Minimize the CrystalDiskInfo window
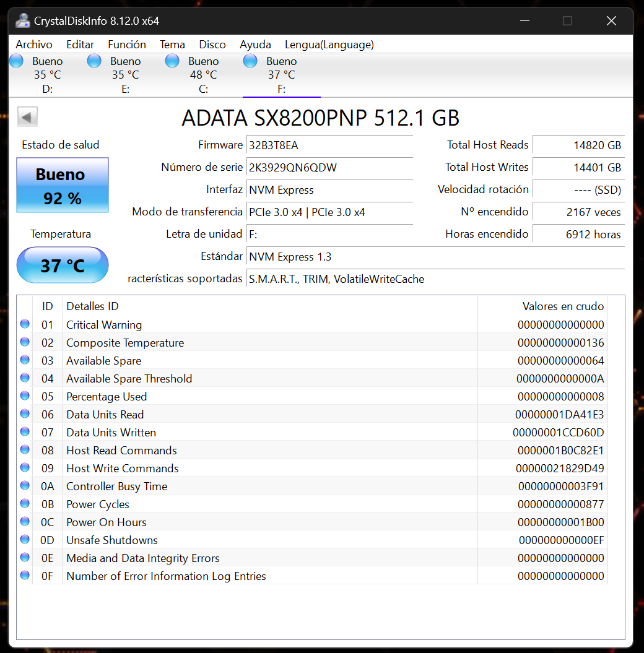644x653 pixels. tap(525, 21)
